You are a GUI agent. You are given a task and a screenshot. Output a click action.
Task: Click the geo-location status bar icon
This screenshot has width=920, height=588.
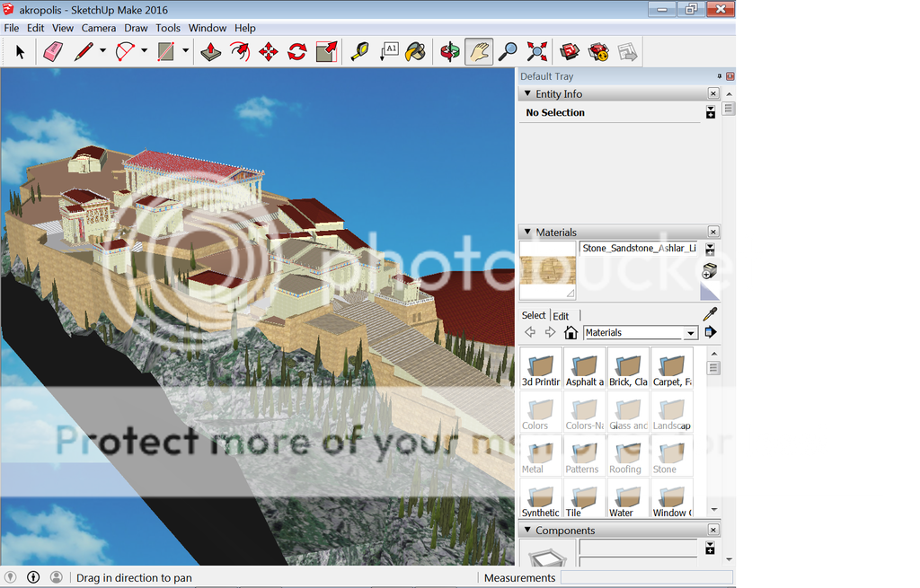pyautogui.click(x=11, y=577)
